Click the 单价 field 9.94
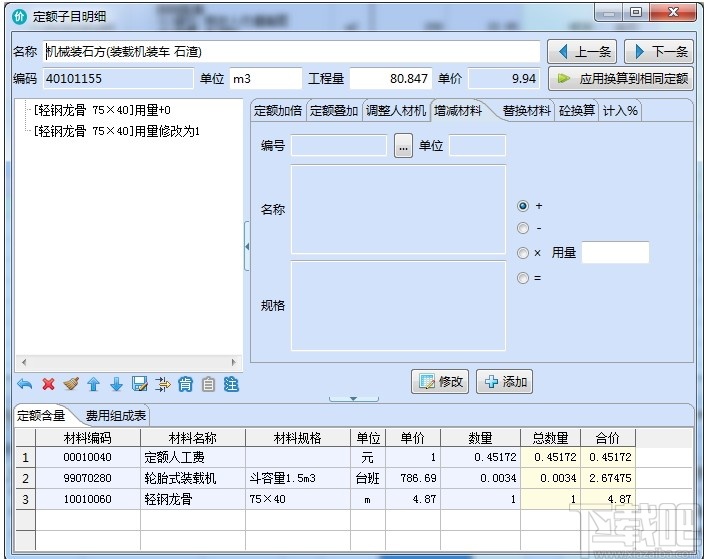Viewport: 704px width, 559px height. point(504,79)
